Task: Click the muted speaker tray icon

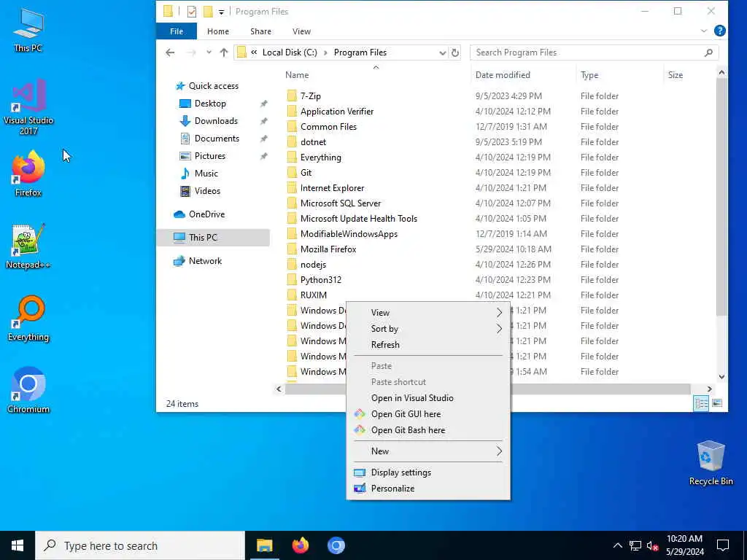Action: pos(652,545)
